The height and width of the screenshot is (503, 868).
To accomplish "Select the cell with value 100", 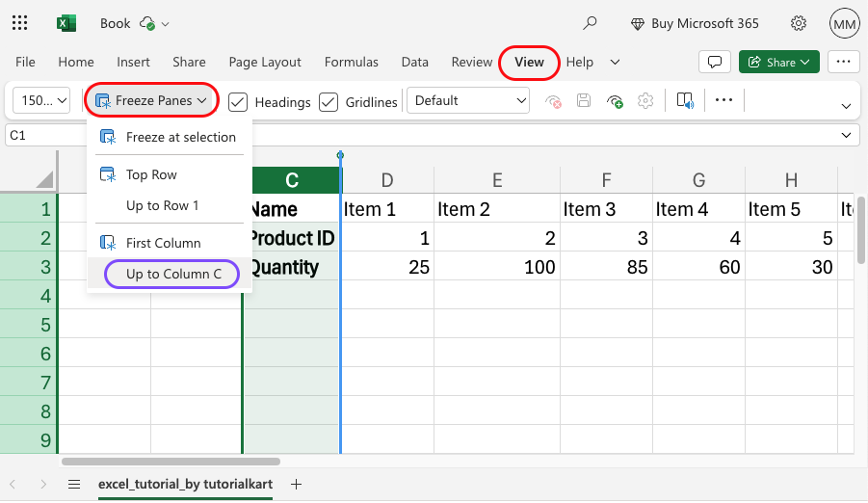I will (x=497, y=267).
